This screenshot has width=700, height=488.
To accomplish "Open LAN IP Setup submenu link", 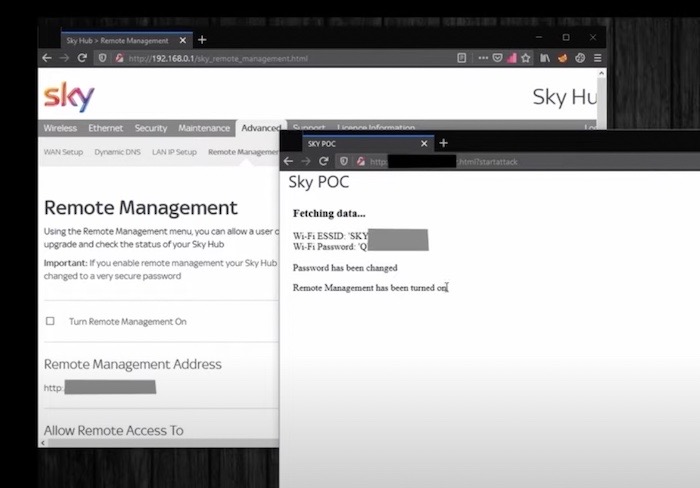I will coord(174,152).
